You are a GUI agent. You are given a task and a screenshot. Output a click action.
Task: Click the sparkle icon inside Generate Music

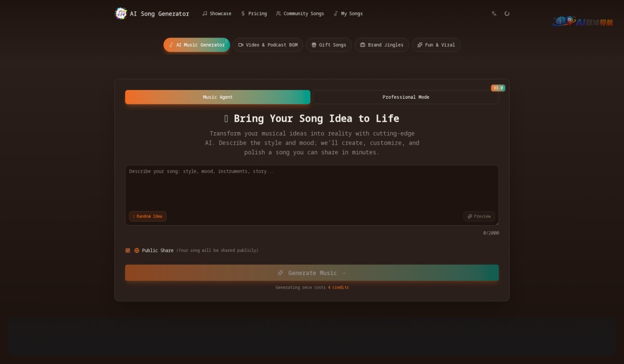(x=280, y=272)
